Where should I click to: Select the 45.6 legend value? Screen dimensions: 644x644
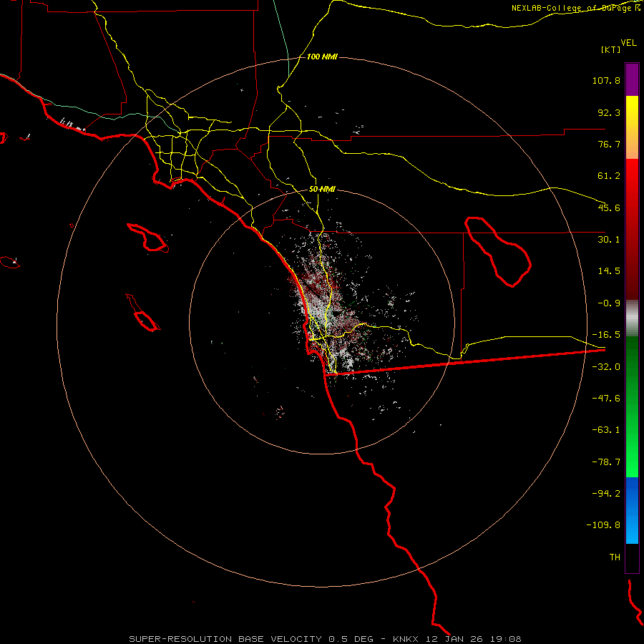tap(609, 208)
